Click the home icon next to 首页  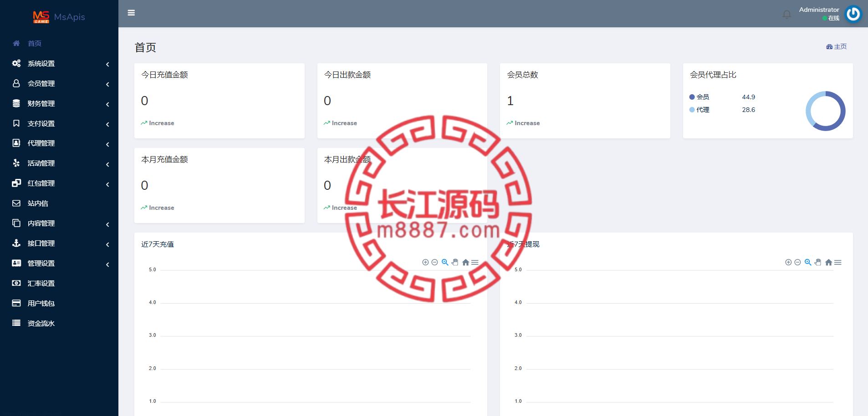point(16,43)
